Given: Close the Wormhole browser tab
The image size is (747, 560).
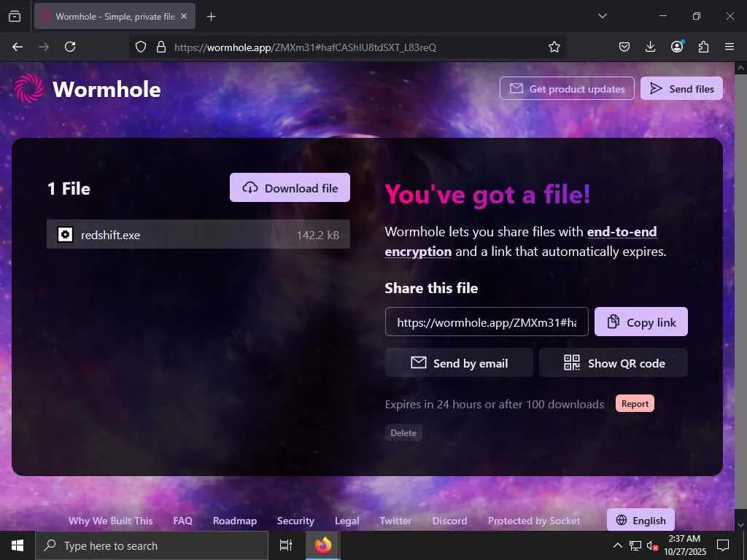Looking at the screenshot, I should tap(184, 16).
